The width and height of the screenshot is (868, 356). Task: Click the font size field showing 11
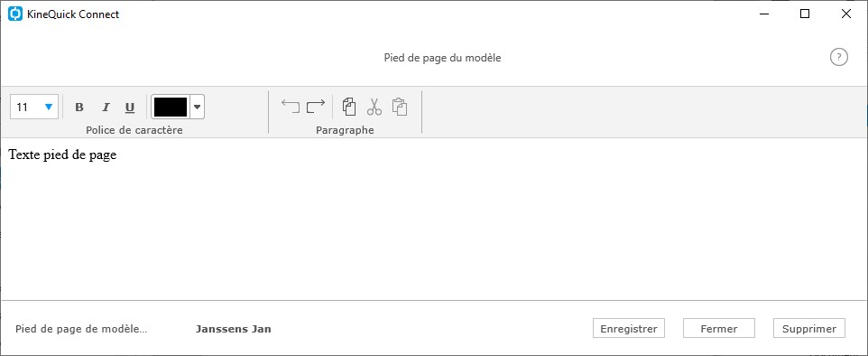[33, 107]
